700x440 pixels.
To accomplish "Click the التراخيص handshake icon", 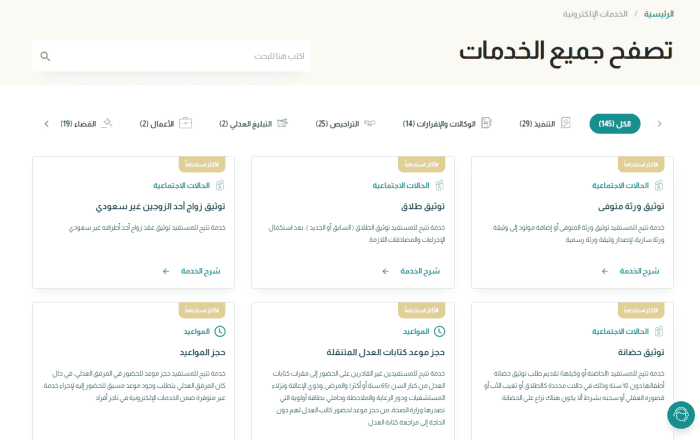I will (x=370, y=123).
